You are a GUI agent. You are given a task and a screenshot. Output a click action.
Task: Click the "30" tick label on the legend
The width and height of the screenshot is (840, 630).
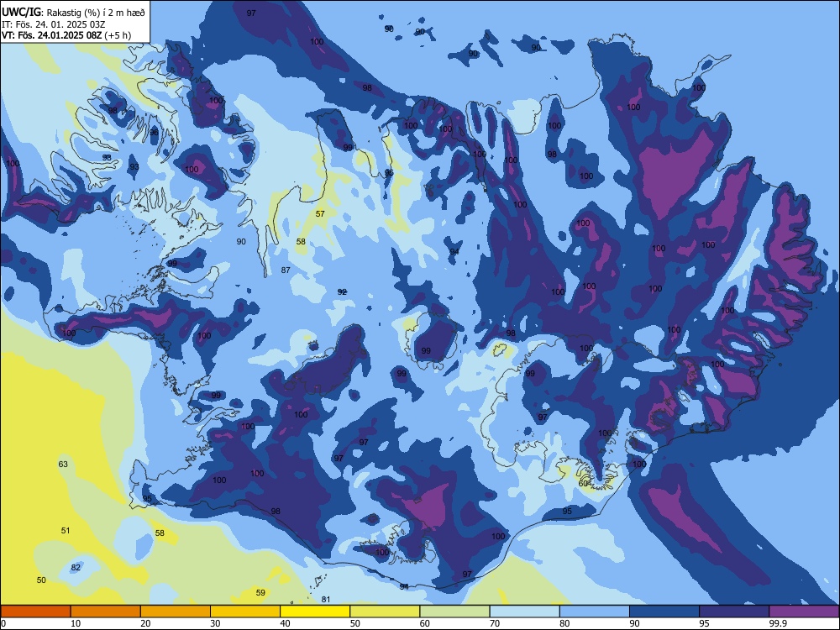coord(215,623)
